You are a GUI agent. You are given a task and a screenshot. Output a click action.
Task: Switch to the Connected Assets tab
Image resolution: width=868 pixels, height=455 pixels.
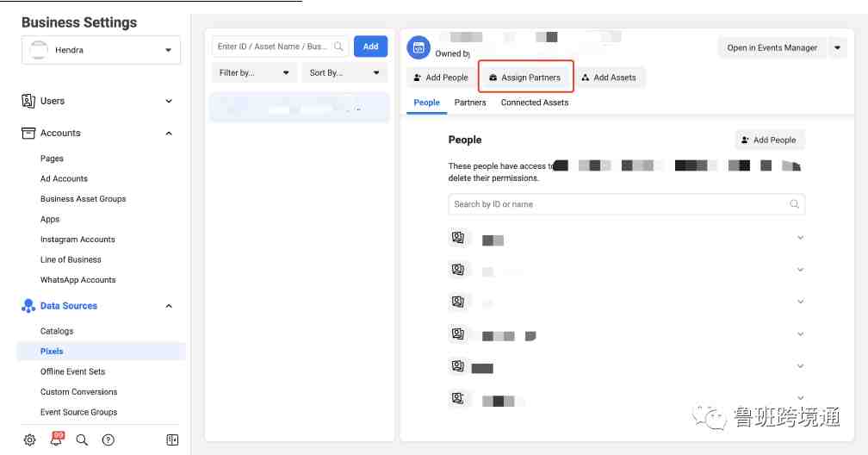point(535,103)
